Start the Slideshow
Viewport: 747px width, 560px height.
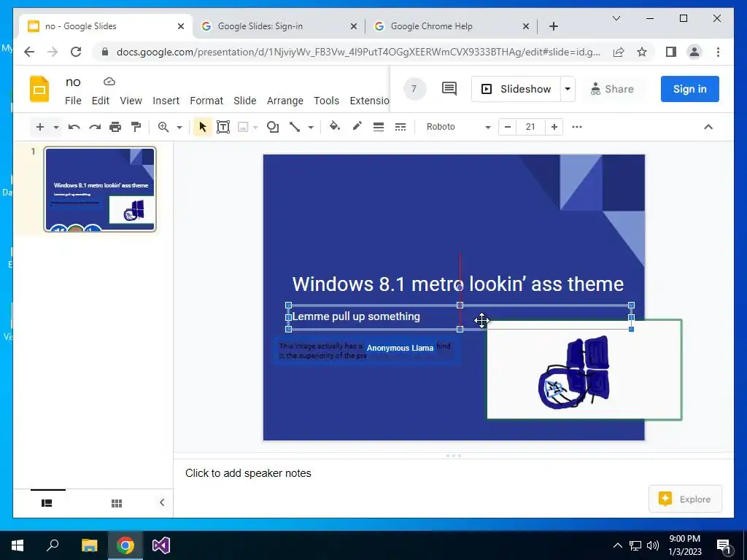coord(516,89)
